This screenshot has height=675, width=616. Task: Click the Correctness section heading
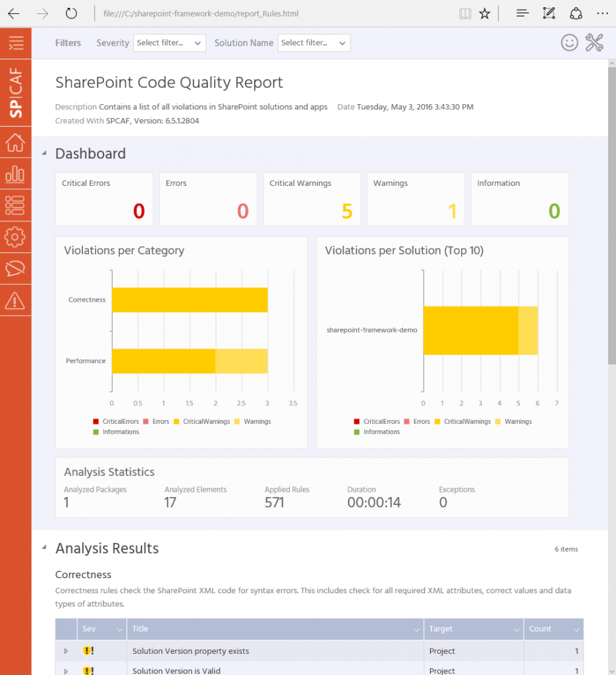click(x=84, y=575)
